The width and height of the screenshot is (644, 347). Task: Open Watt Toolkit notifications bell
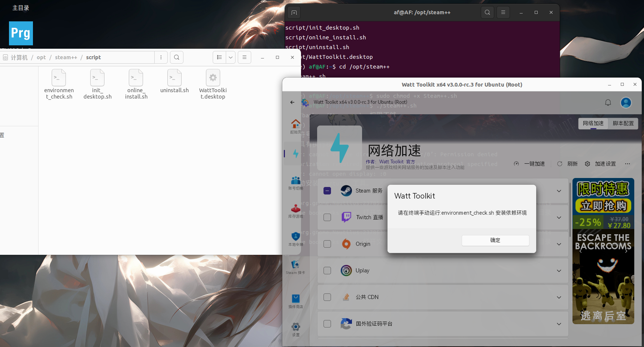pyautogui.click(x=608, y=103)
